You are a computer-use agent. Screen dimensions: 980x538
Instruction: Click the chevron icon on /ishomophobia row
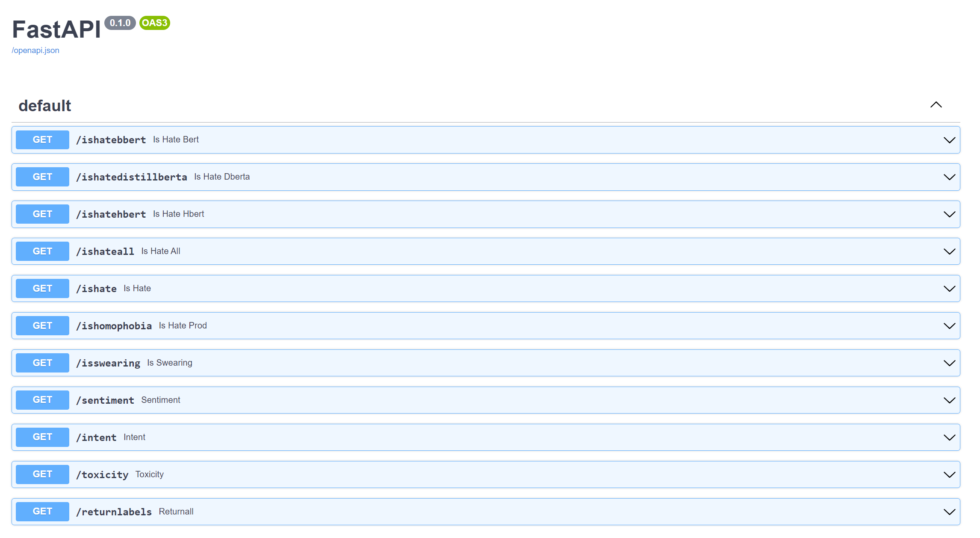point(949,326)
